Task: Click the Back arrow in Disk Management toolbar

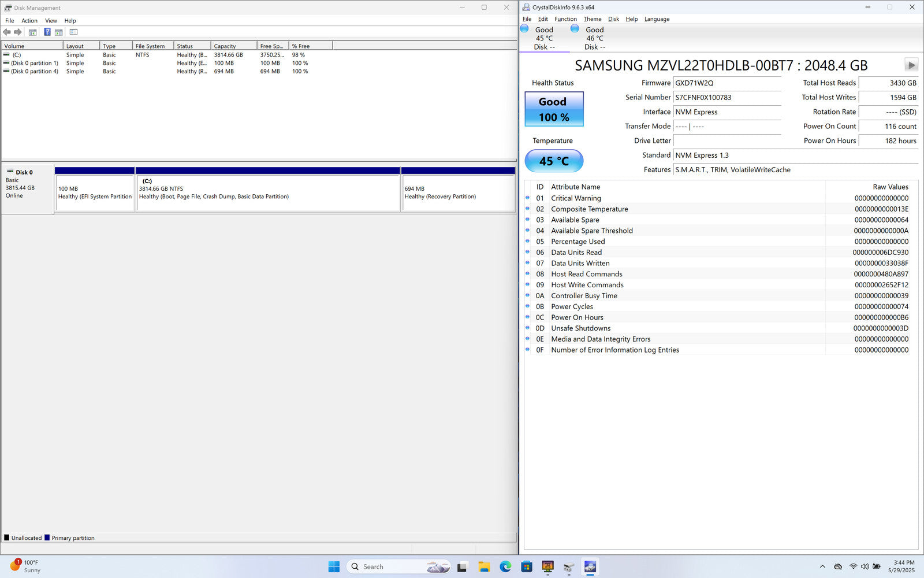Action: point(7,32)
